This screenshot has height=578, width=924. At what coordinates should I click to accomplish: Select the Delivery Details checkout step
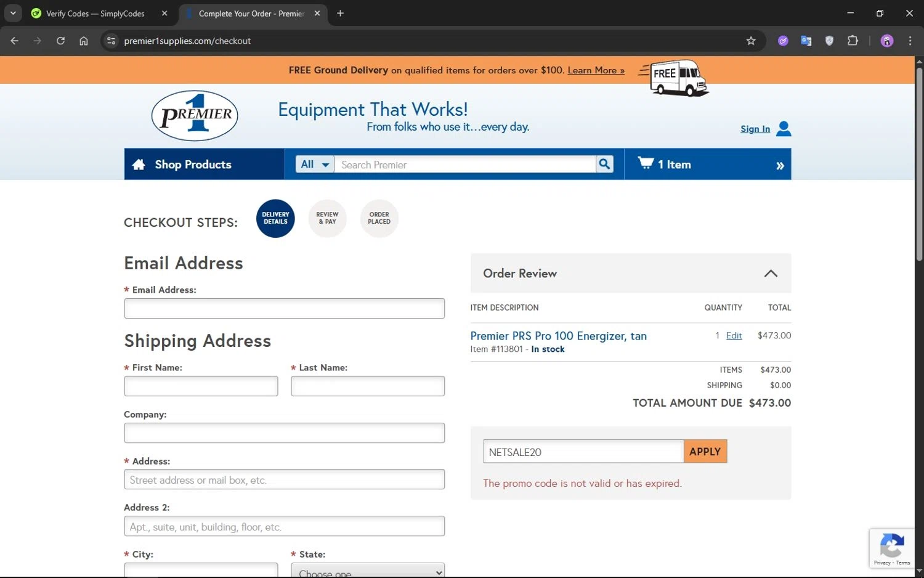click(x=275, y=218)
